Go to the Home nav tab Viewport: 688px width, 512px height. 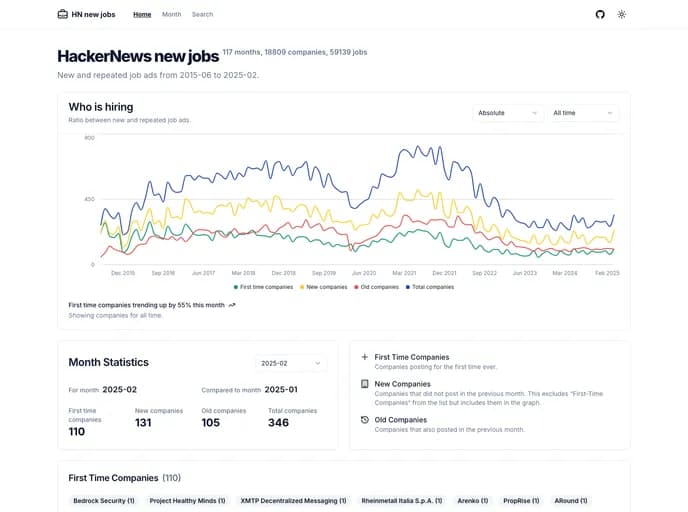[x=142, y=14]
